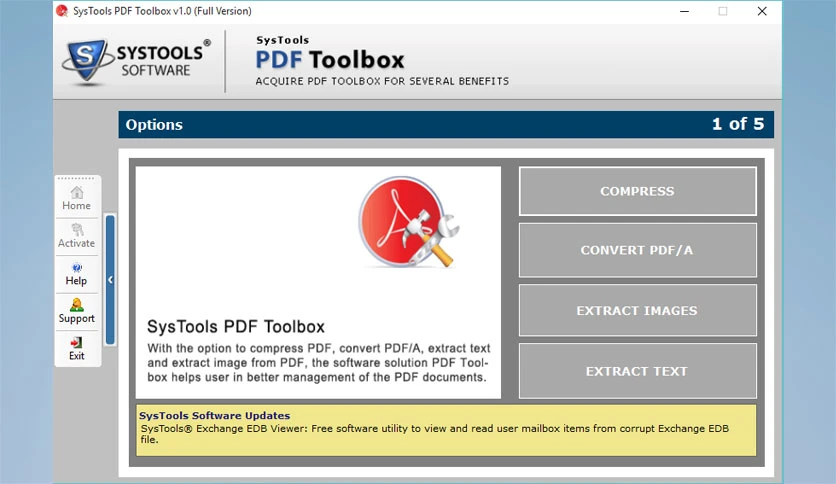Open the EXTRACT TEXT option
This screenshot has height=484, width=836.
(x=638, y=371)
